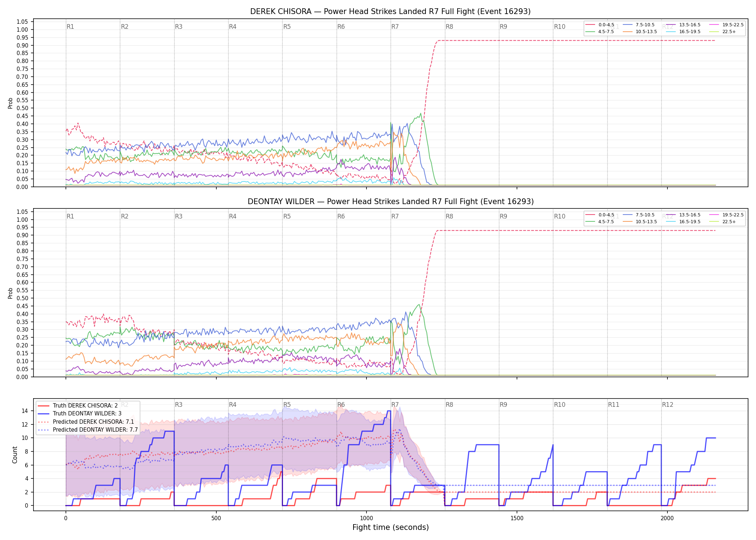Click the R10 label in the Wilder chart
Screen dimensions: 756x540
(559, 216)
